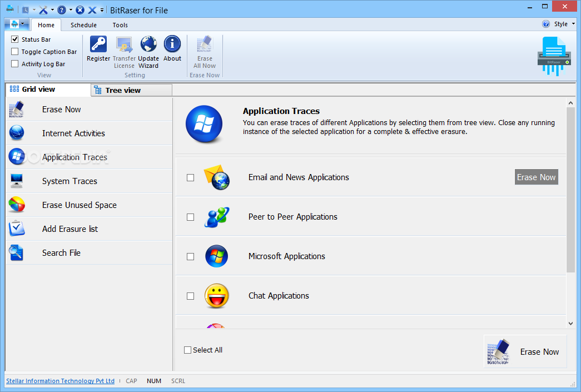The height and width of the screenshot is (392, 581).
Task: Click Erase Now for Email and News Applications
Action: coord(536,177)
